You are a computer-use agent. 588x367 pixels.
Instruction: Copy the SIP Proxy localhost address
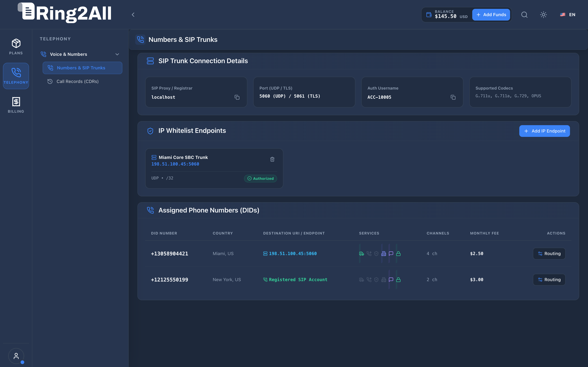click(x=237, y=97)
